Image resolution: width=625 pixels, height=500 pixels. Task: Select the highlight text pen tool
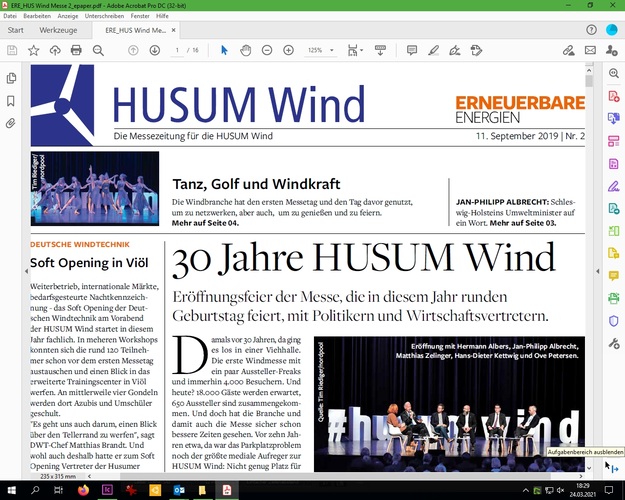433,50
